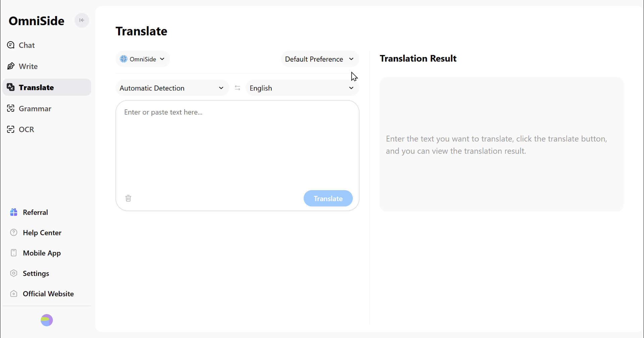Switch to the Grammar section
This screenshot has height=338, width=644.
pyautogui.click(x=35, y=109)
